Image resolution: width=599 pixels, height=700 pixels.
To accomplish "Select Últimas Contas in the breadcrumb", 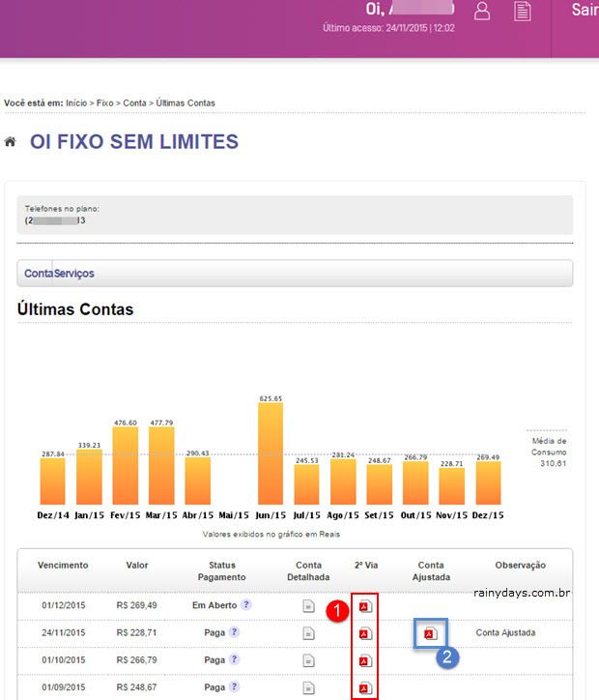I will (185, 103).
